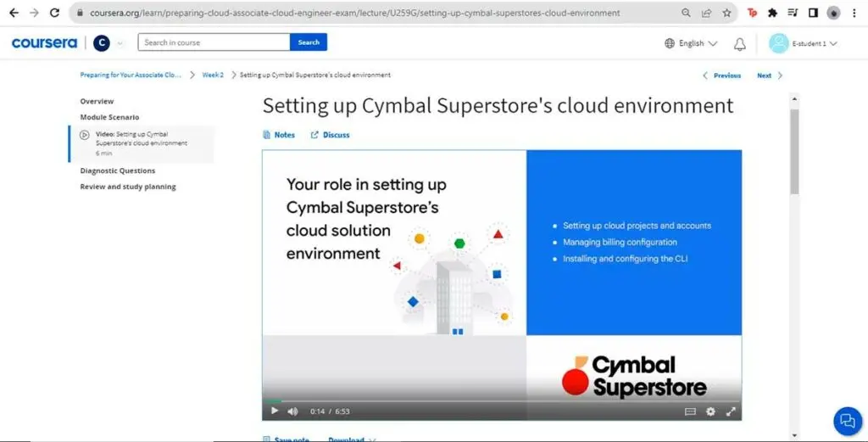Open the Chrome profile avatar
Image resolution: width=868 pixels, height=442 pixels.
click(834, 13)
